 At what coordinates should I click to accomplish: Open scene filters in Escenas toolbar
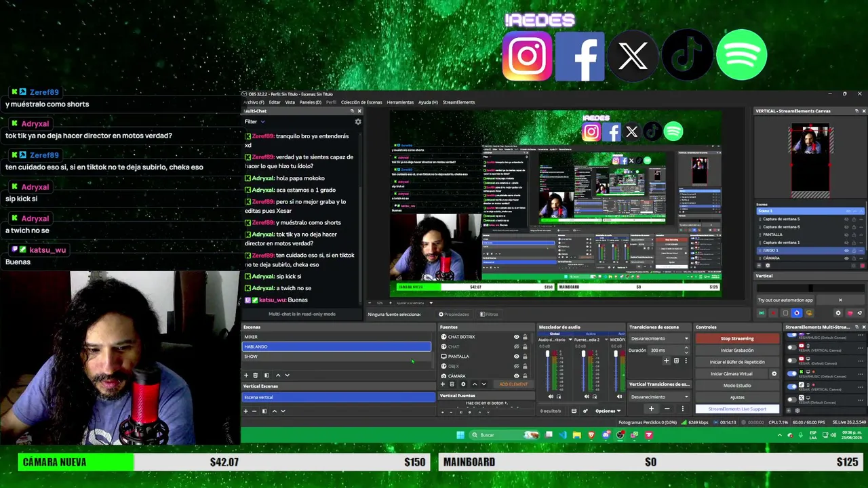tap(267, 375)
